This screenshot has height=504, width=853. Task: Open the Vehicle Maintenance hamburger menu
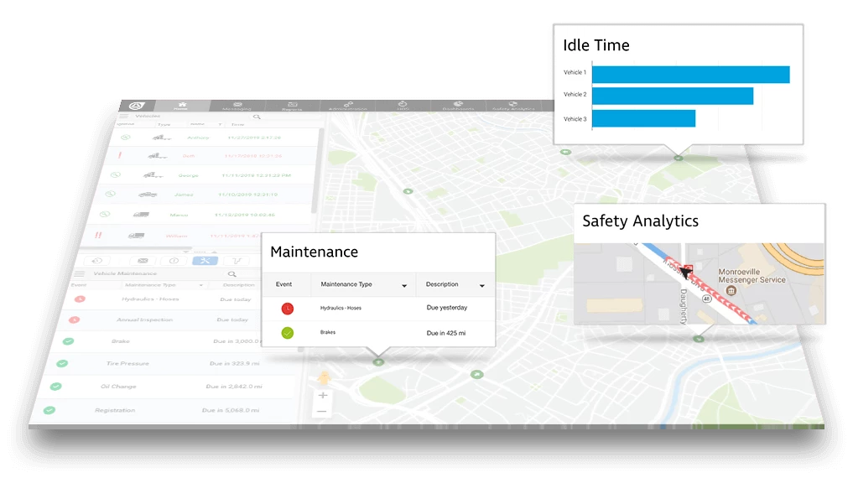pyautogui.click(x=80, y=273)
